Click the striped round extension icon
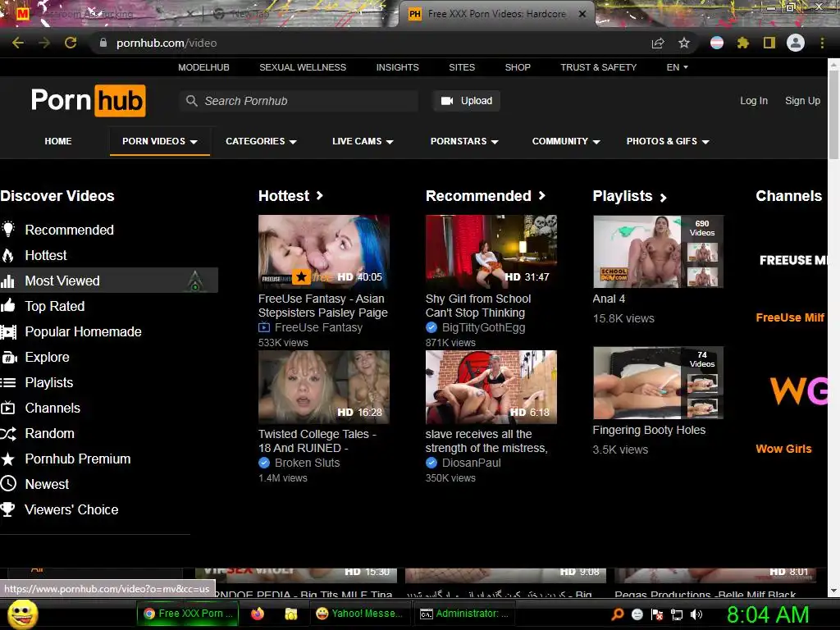Image resolution: width=840 pixels, height=630 pixels. point(717,43)
